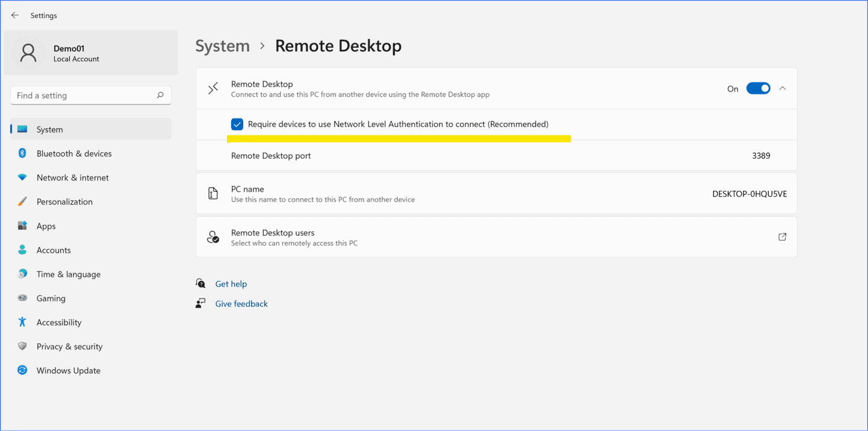
Task: Open the external link icon for users
Action: [x=783, y=237]
